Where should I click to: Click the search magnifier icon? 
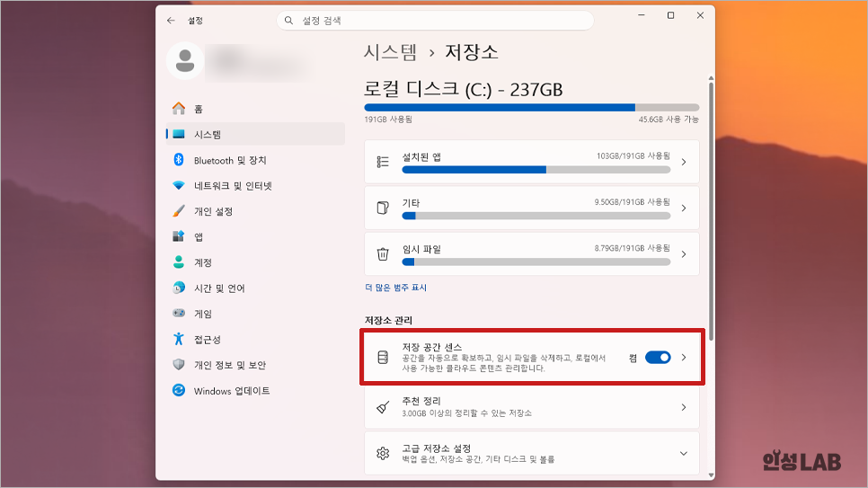288,21
